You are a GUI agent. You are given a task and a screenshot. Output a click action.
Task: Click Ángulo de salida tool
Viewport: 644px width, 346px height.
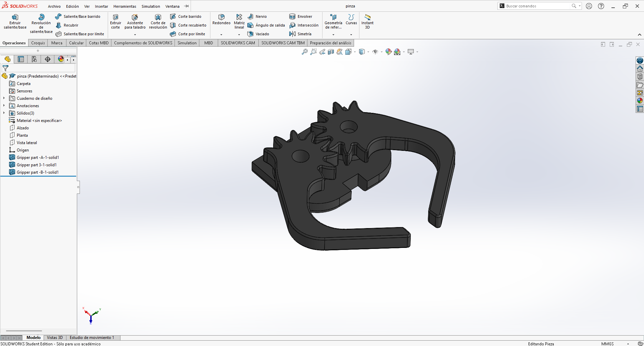point(266,25)
